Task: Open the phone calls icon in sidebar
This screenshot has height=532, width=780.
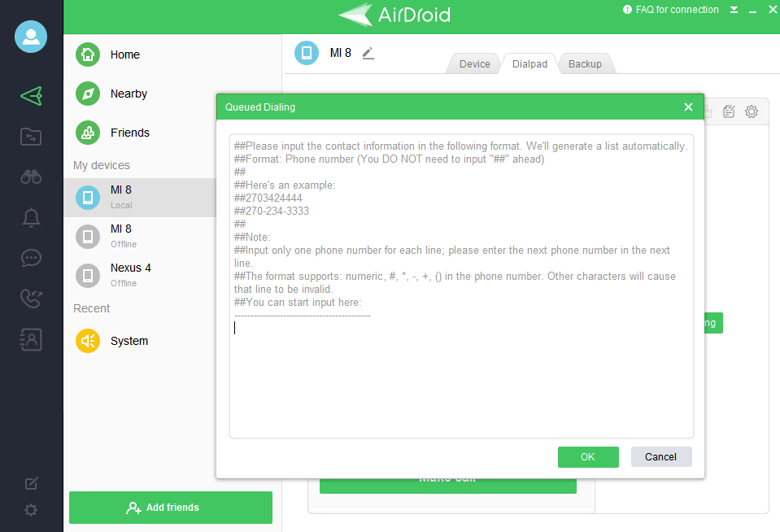Action: tap(31, 299)
